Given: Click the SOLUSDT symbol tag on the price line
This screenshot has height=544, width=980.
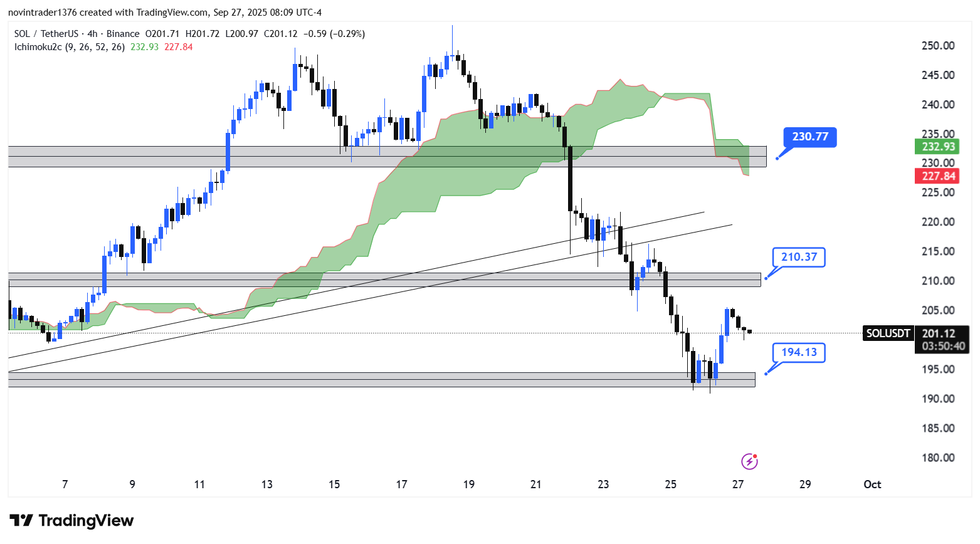Looking at the screenshot, I should pyautogui.click(x=887, y=333).
